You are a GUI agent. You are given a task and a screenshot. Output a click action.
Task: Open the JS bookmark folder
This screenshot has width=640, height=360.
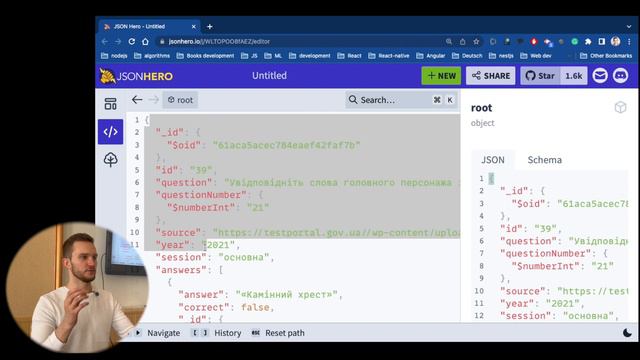pos(249,56)
